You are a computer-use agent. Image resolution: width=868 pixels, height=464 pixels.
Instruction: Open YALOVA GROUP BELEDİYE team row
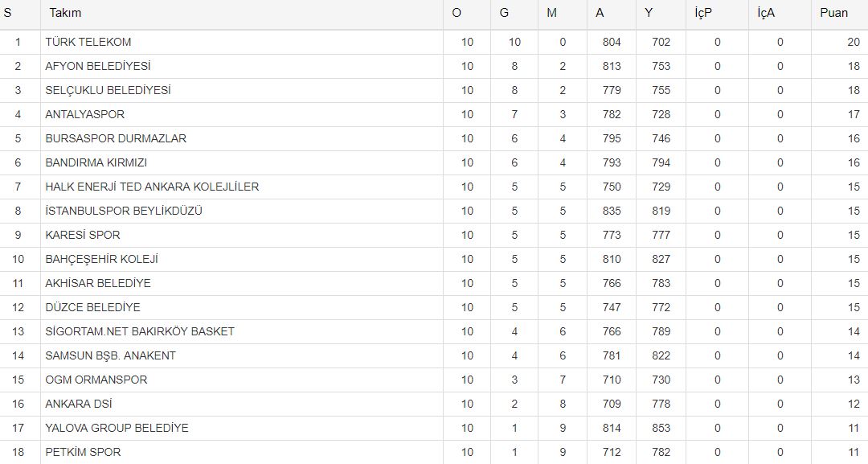click(x=117, y=428)
